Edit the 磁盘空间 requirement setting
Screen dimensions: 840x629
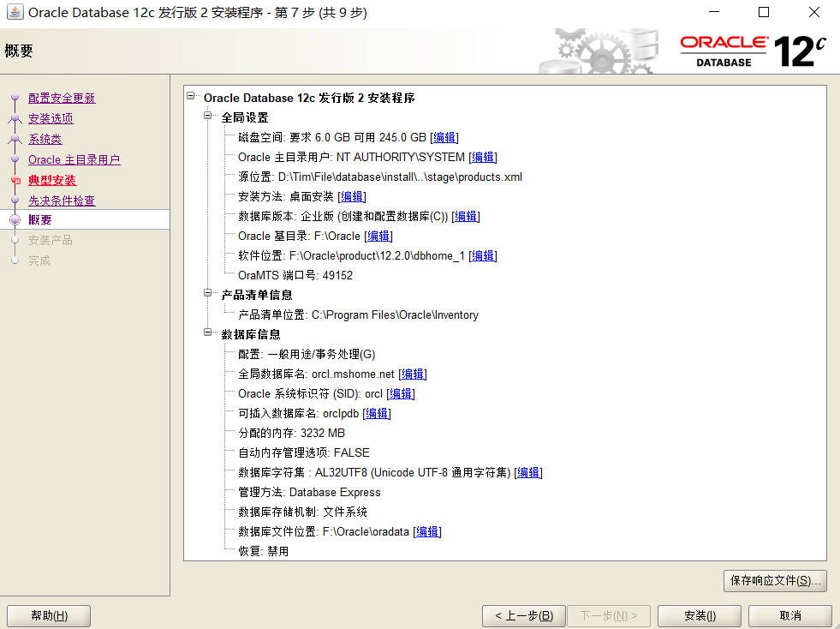click(444, 137)
